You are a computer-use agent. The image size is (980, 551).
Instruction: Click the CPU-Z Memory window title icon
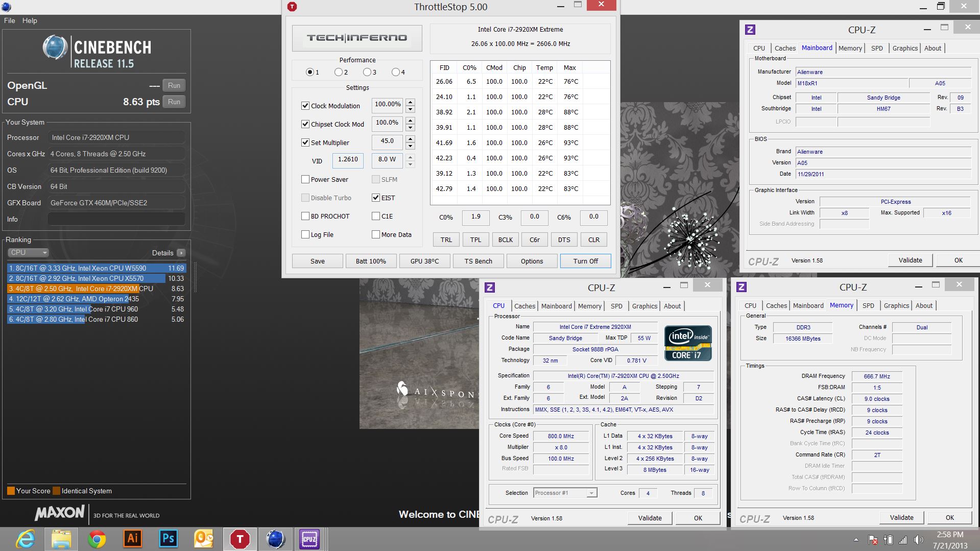coord(742,288)
